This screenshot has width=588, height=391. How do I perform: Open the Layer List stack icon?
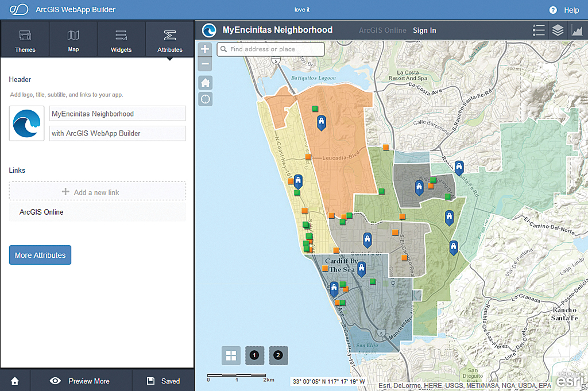(x=558, y=30)
